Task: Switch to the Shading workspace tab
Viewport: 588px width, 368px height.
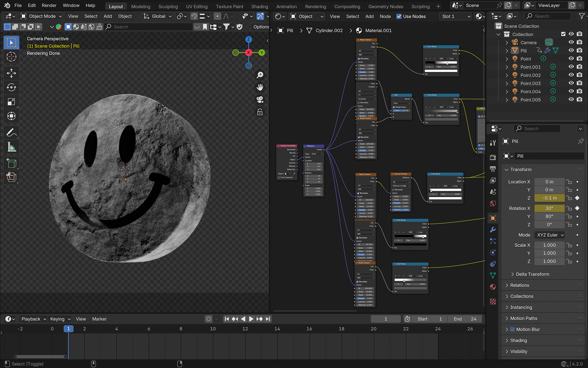Action: (259, 6)
